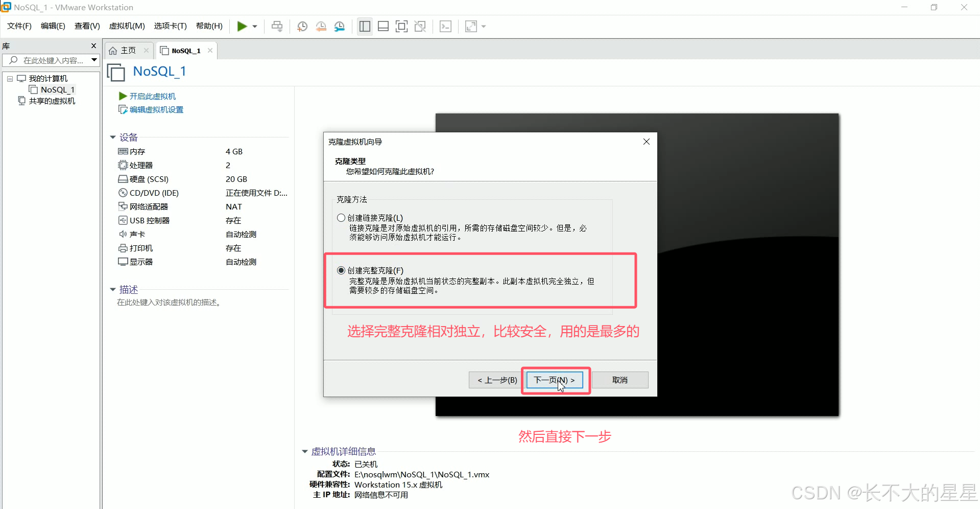
Task: Click the 编辑虚拟机设置 link
Action: pos(156,109)
